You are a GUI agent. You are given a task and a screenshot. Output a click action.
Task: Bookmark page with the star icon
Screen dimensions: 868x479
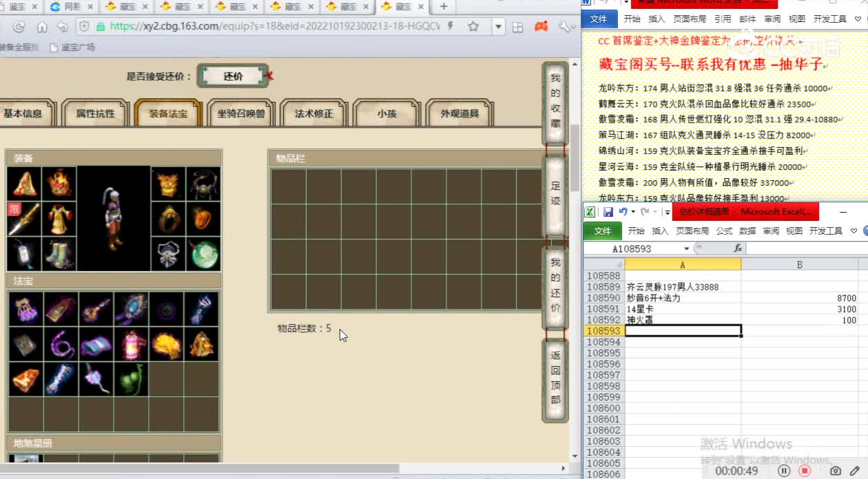point(473,27)
